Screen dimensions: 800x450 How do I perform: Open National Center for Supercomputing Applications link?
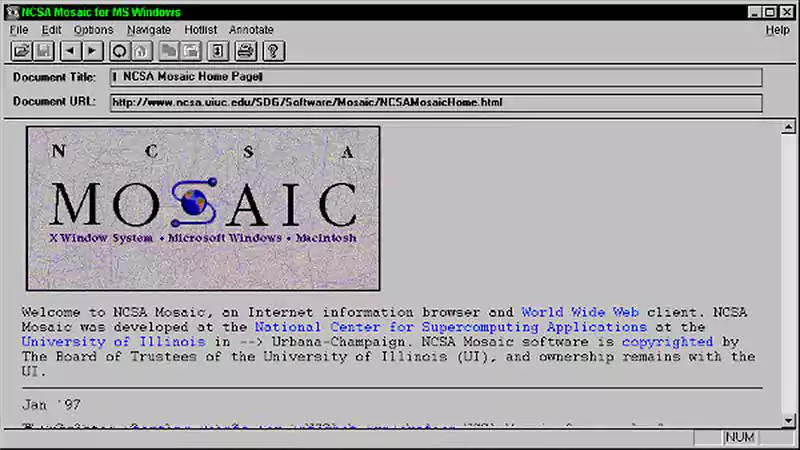(451, 327)
